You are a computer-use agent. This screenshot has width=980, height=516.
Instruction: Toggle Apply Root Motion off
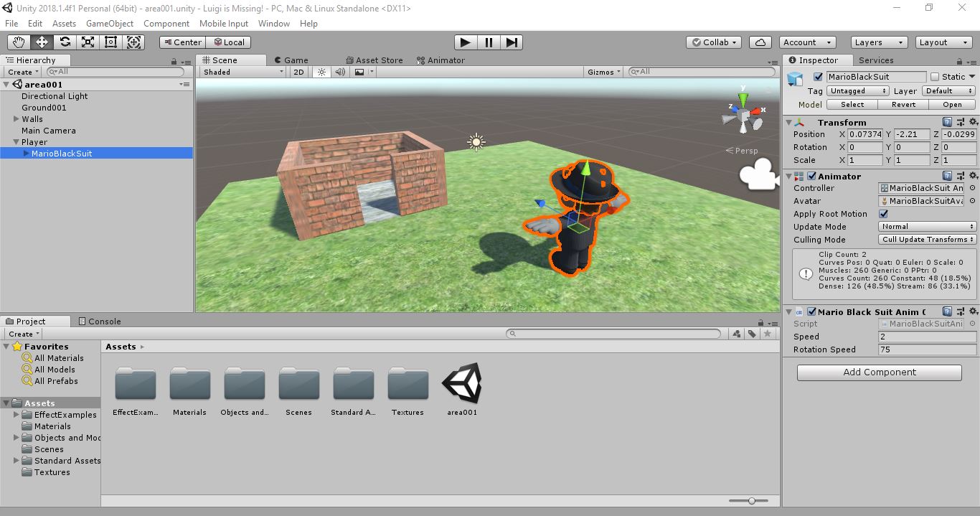(x=883, y=213)
